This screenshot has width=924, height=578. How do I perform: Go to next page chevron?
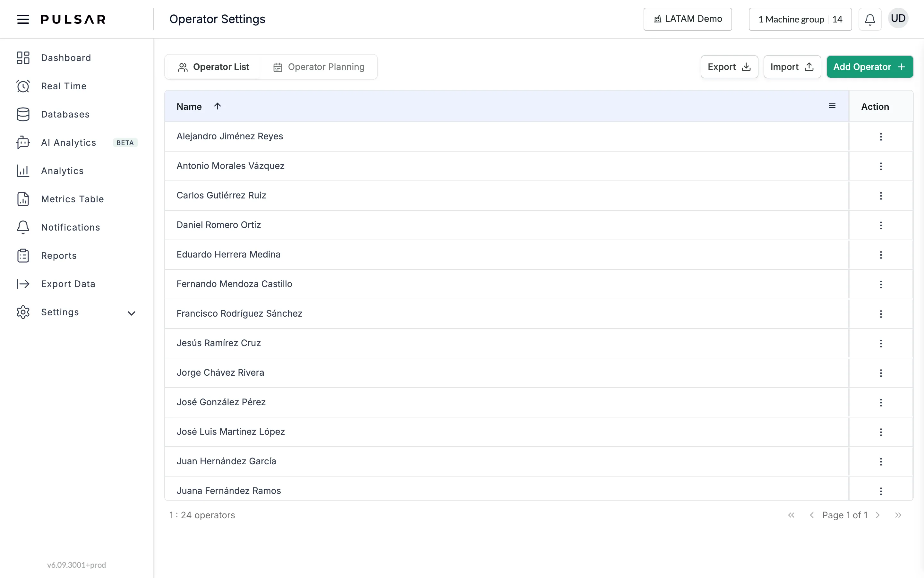click(878, 515)
